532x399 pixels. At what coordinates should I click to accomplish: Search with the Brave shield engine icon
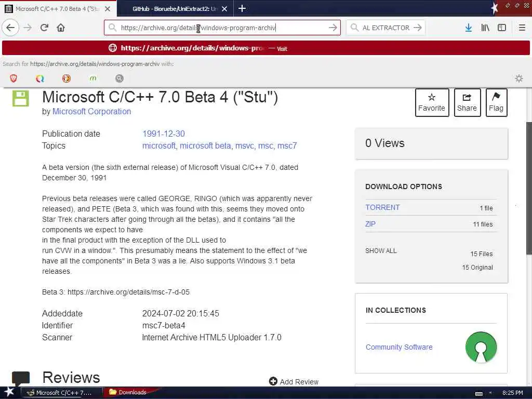14,78
